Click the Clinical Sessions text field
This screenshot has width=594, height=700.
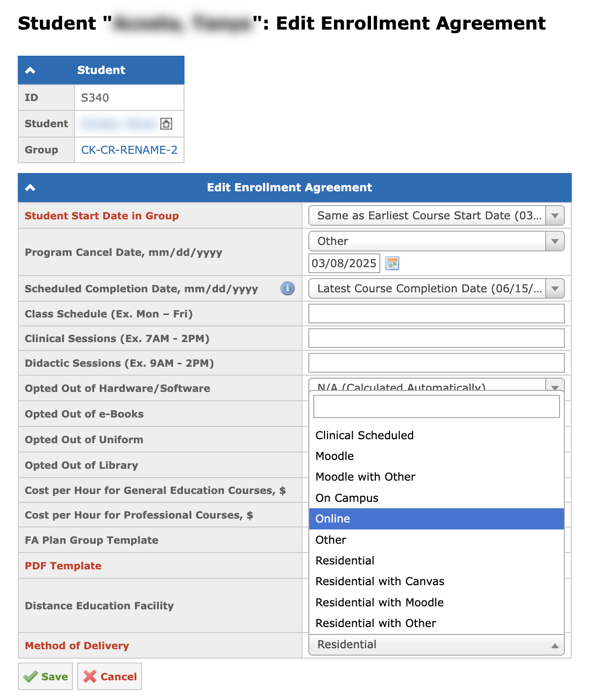(437, 338)
